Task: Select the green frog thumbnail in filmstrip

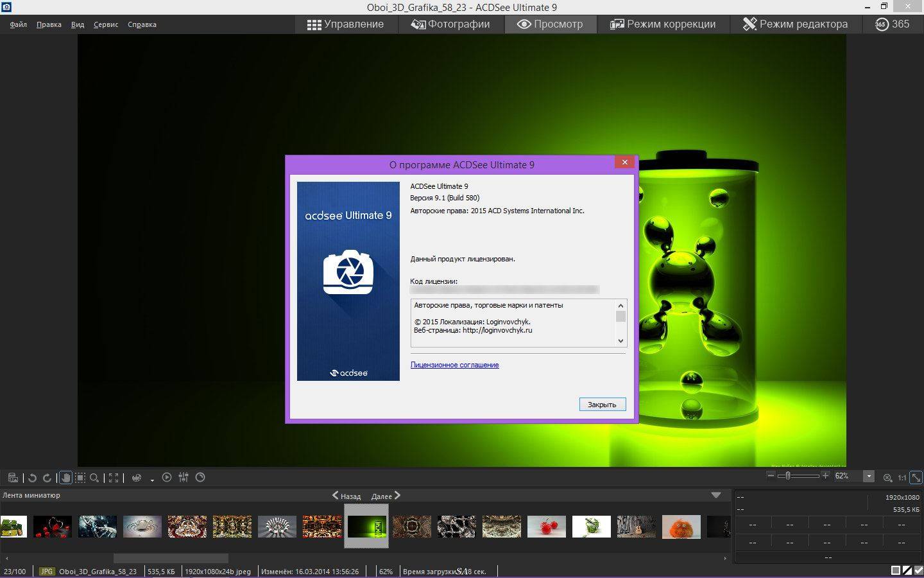Action: pyautogui.click(x=13, y=527)
